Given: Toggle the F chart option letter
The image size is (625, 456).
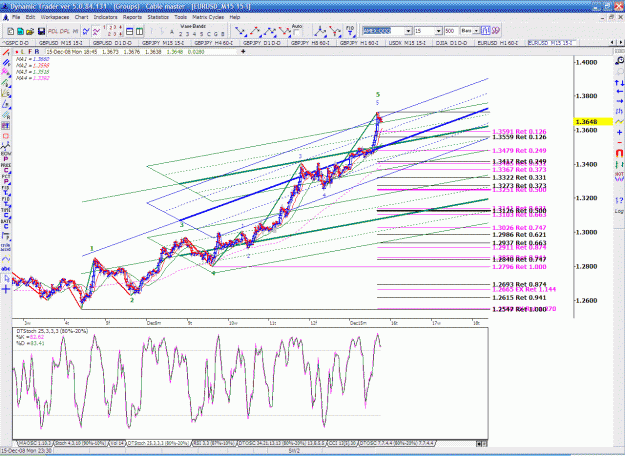Looking at the screenshot, I should point(30,52).
